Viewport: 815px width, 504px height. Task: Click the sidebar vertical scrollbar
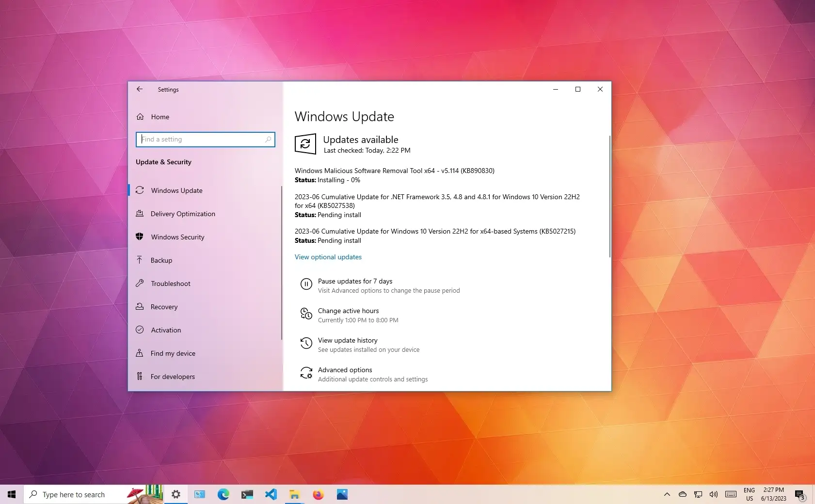(x=281, y=263)
